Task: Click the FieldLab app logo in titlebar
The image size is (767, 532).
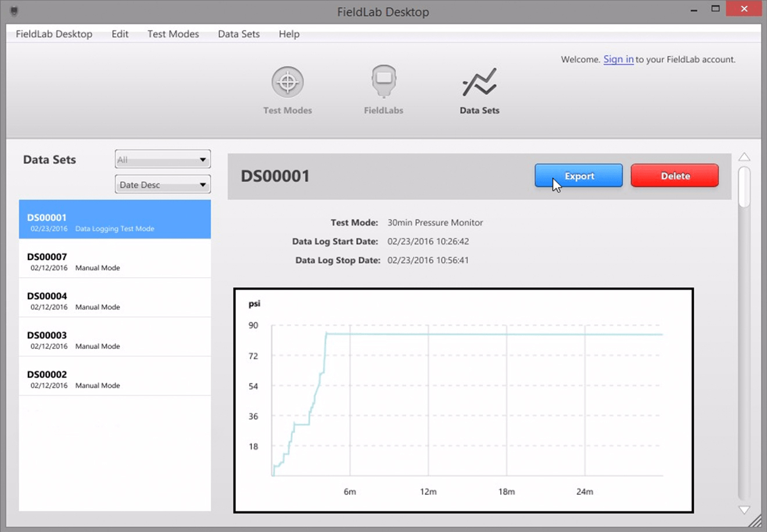Action: 13,10
